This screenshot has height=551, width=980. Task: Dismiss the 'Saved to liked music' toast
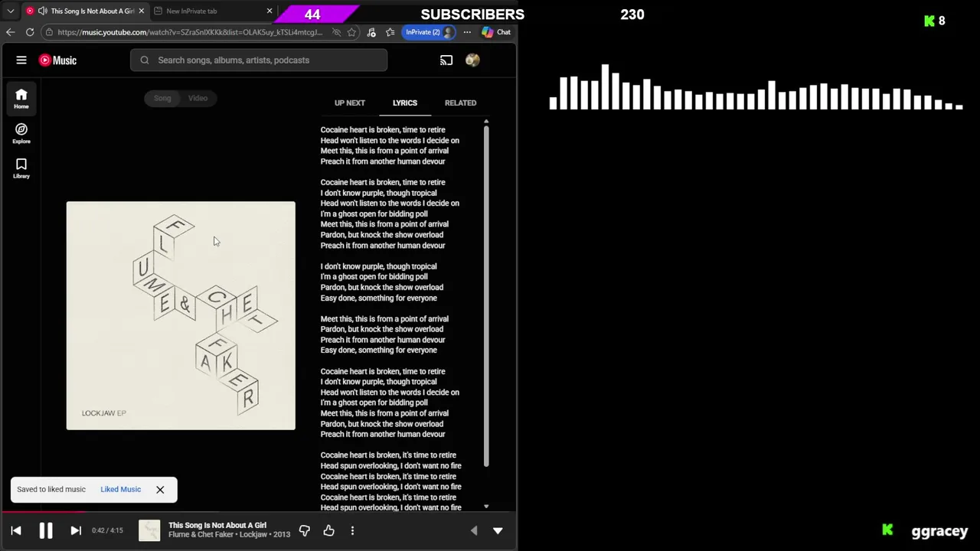pos(160,490)
